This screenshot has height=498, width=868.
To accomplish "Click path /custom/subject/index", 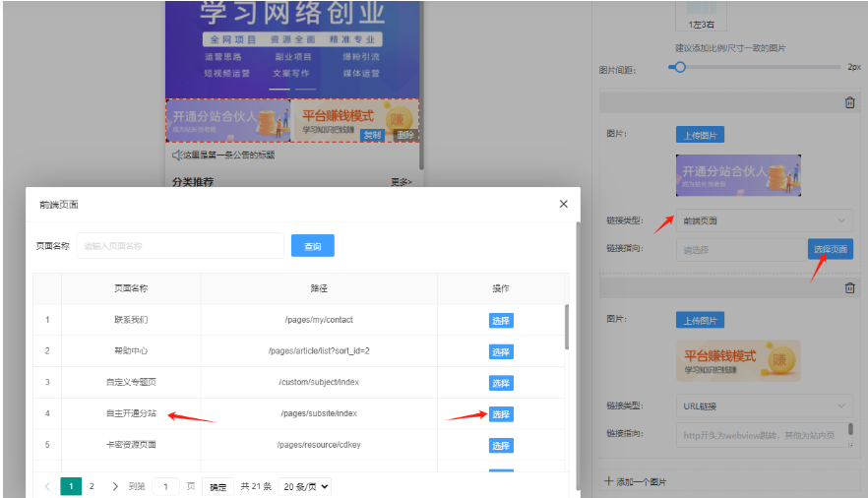I will (319, 382).
